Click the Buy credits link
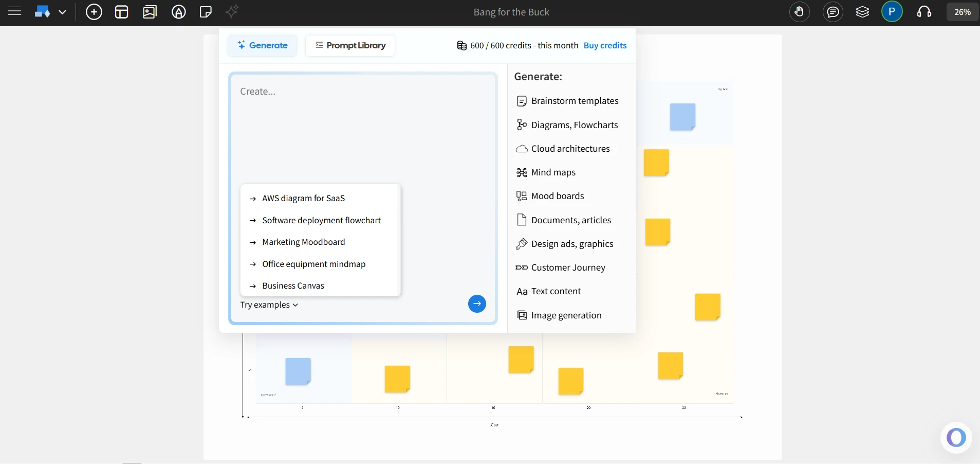The image size is (980, 464). [605, 45]
